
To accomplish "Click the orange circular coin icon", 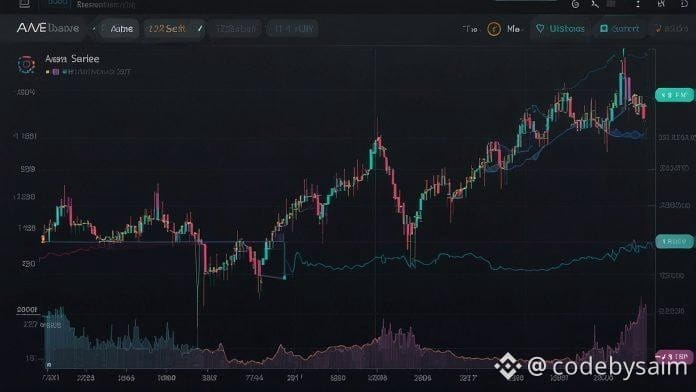I will [x=494, y=29].
